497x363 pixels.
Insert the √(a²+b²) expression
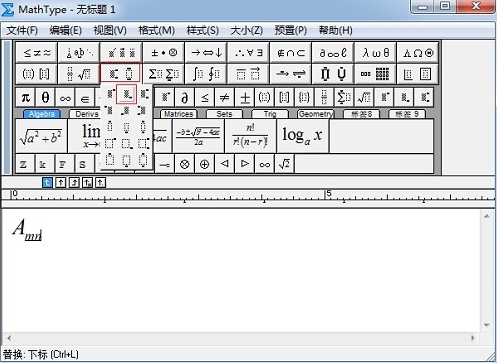pyautogui.click(x=41, y=136)
